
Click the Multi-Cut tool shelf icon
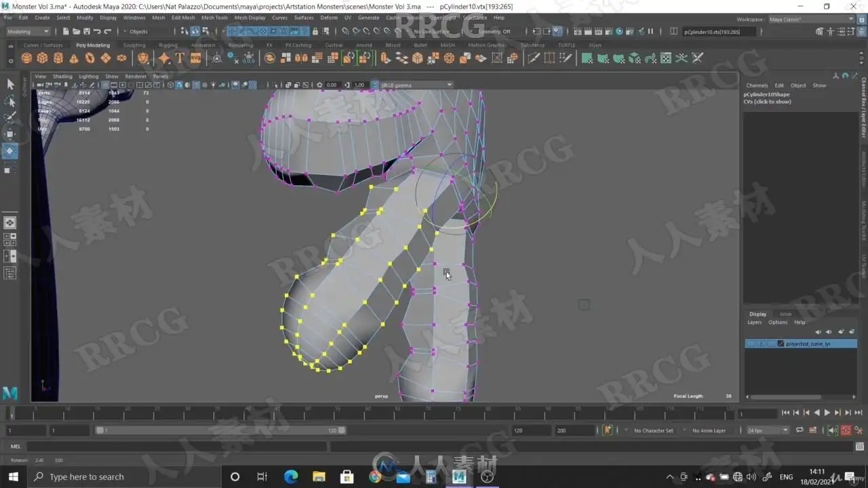coord(534,58)
